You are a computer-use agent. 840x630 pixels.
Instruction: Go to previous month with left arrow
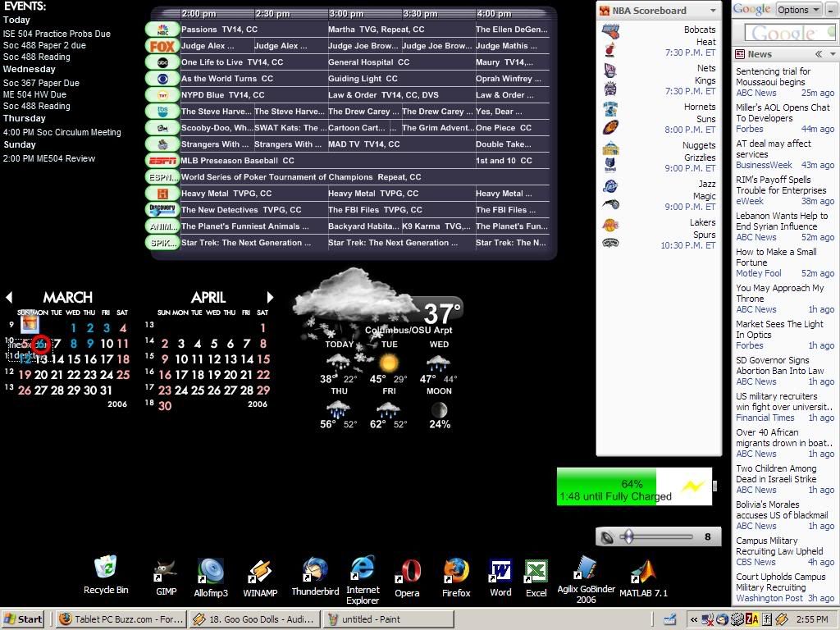[8, 297]
